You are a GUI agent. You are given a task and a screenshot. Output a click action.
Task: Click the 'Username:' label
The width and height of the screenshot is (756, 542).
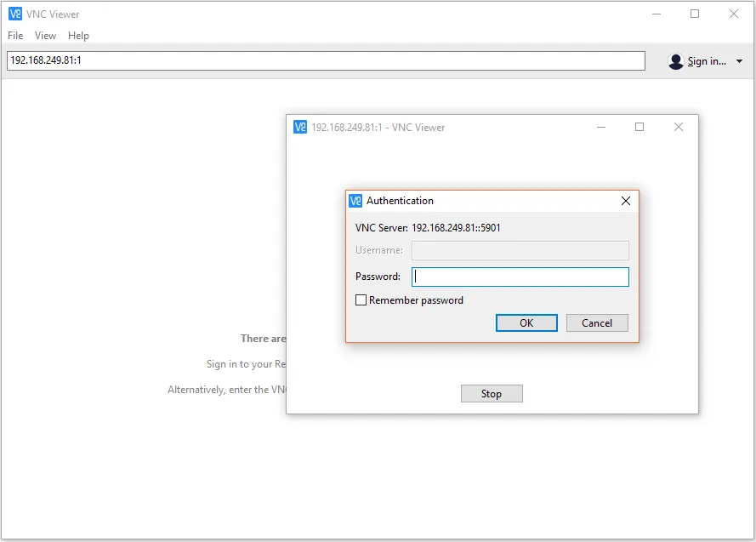coord(379,250)
